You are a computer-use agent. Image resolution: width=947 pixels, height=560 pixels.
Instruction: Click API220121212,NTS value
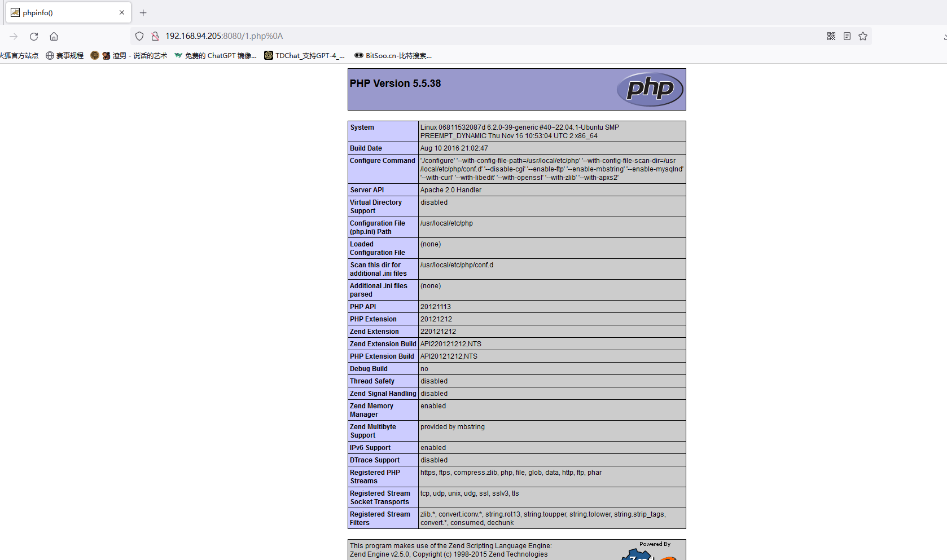point(451,344)
